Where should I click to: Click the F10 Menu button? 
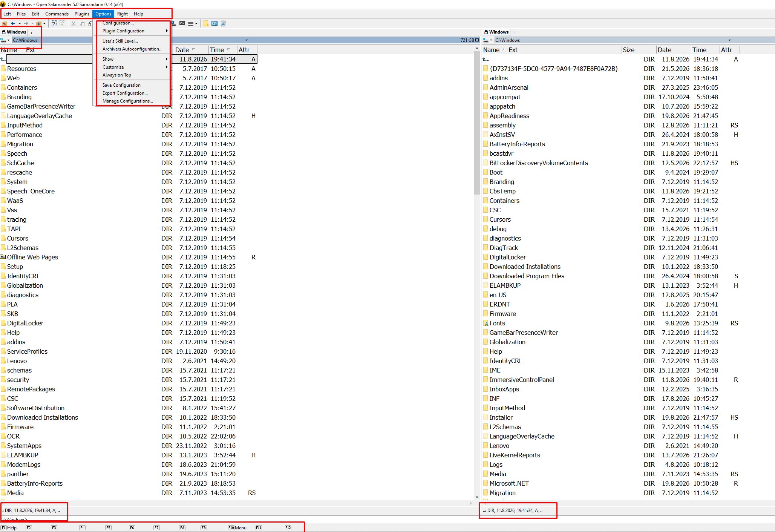click(x=237, y=527)
